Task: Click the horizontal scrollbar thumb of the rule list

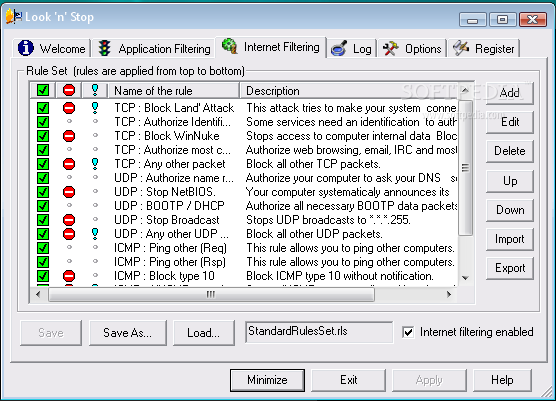Action: coord(211,294)
